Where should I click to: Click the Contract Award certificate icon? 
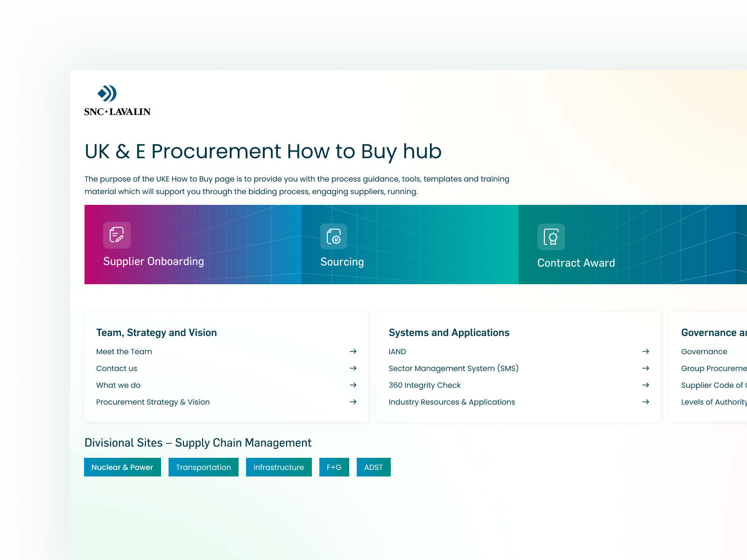point(551,237)
